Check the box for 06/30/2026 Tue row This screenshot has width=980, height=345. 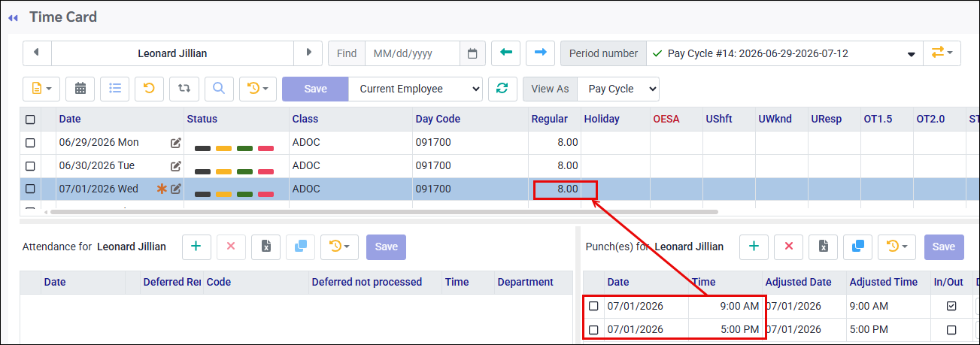click(30, 166)
